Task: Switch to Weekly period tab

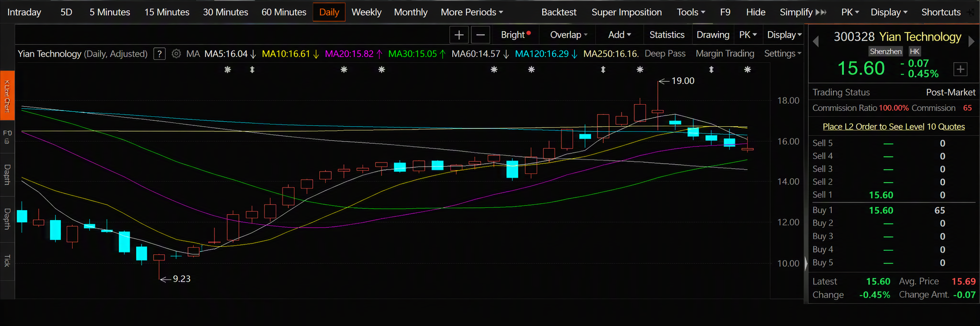Action: [x=366, y=12]
